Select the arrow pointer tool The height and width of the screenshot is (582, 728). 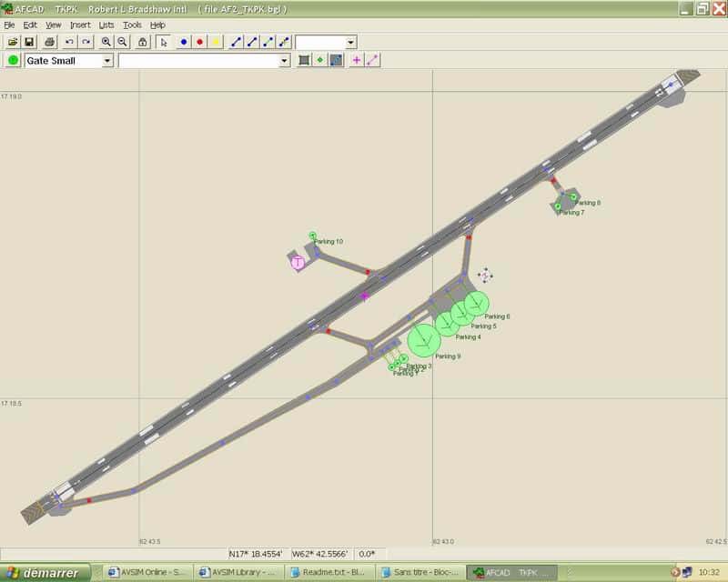point(164,42)
